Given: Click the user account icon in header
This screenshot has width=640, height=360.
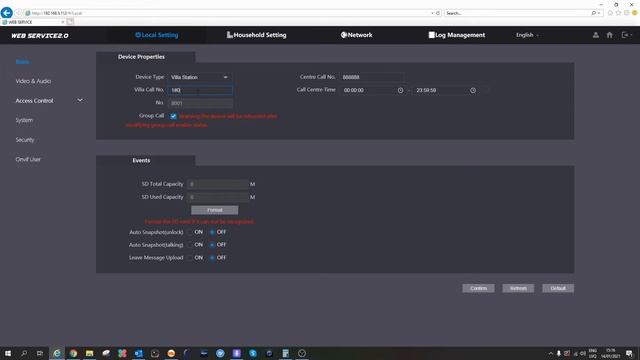Looking at the screenshot, I should tap(596, 35).
